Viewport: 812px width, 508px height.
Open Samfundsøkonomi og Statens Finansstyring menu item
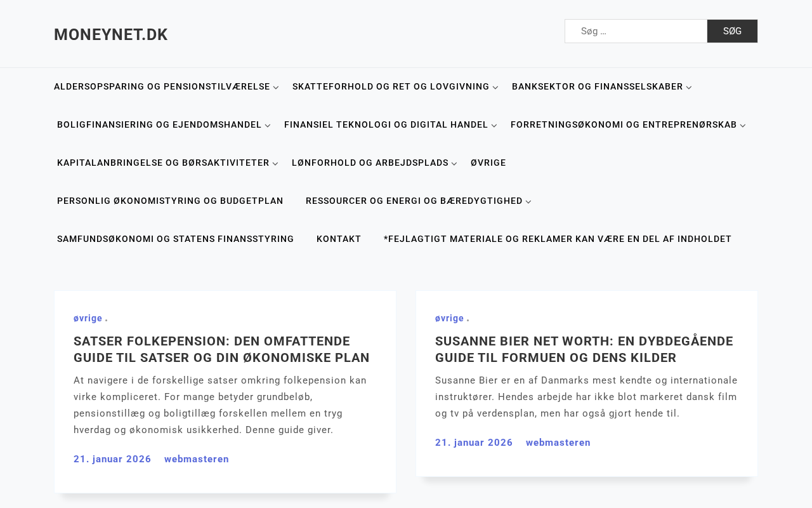pyautogui.click(x=175, y=239)
